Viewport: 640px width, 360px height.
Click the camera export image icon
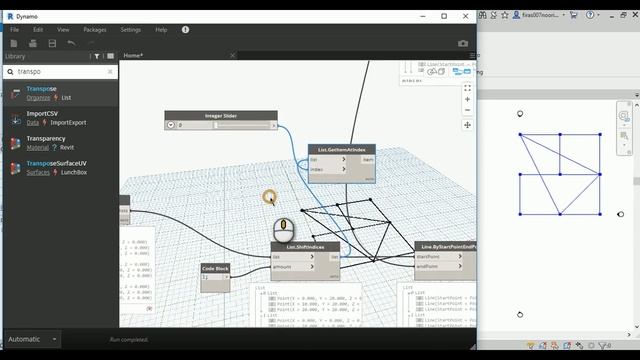pyautogui.click(x=463, y=43)
